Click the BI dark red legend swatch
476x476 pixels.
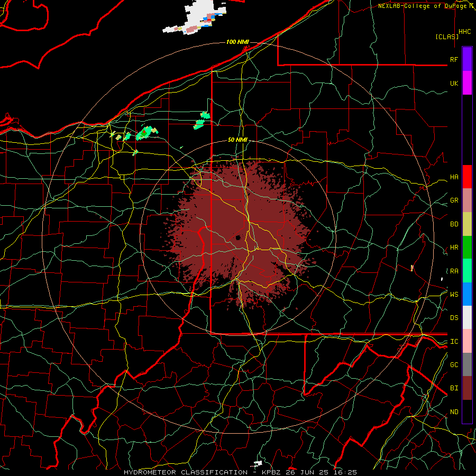tap(467, 388)
